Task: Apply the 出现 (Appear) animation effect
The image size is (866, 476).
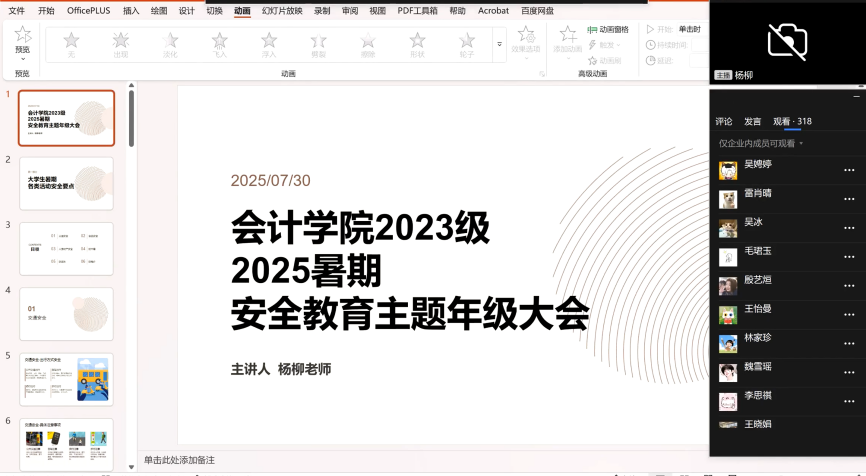Action: [120, 42]
